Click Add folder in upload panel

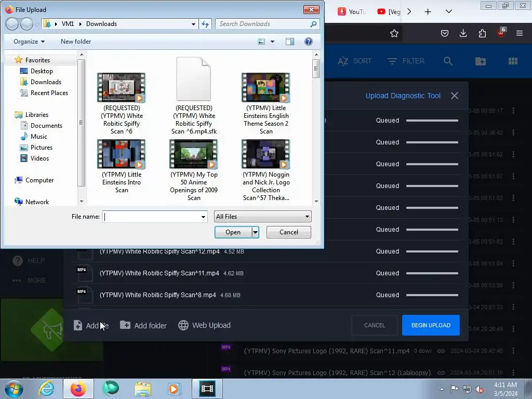point(143,325)
